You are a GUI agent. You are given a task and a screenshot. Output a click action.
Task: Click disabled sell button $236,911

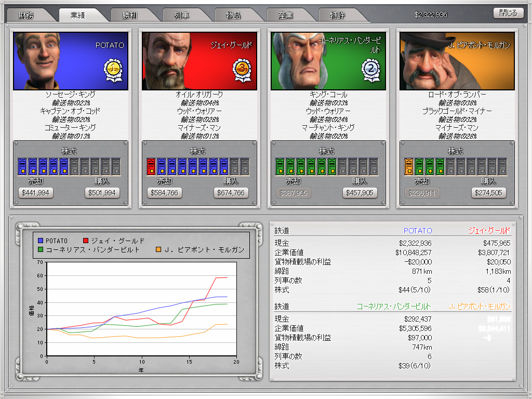(422, 193)
